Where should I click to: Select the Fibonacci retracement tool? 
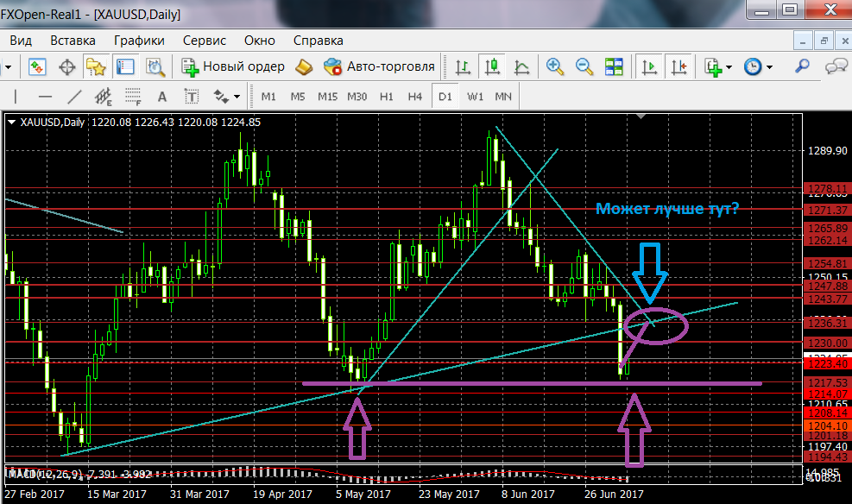pos(133,98)
